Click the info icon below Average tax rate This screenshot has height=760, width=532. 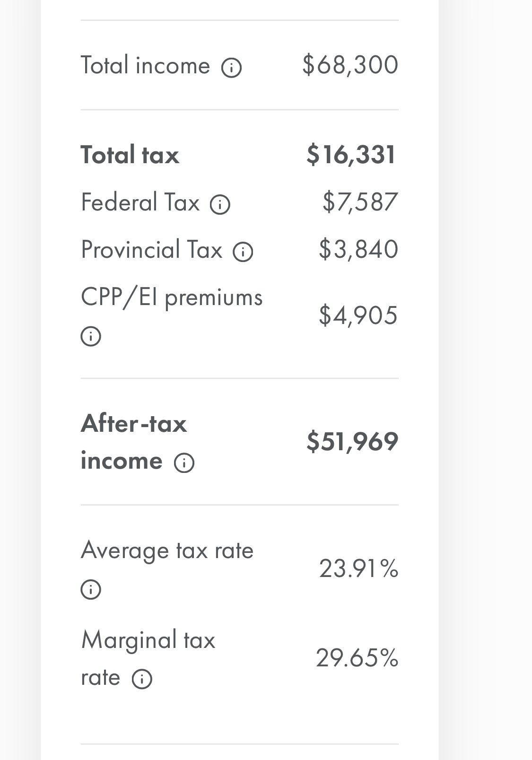pos(91,589)
